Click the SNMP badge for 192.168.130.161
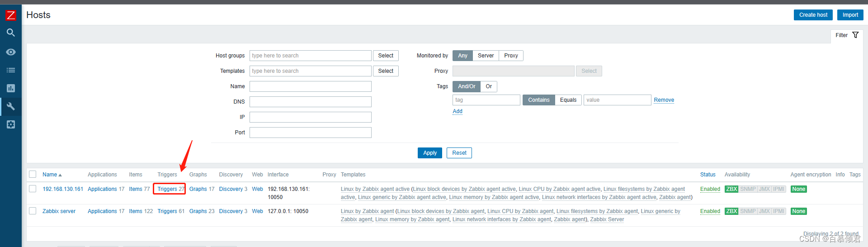This screenshot has width=868, height=247. (748, 189)
